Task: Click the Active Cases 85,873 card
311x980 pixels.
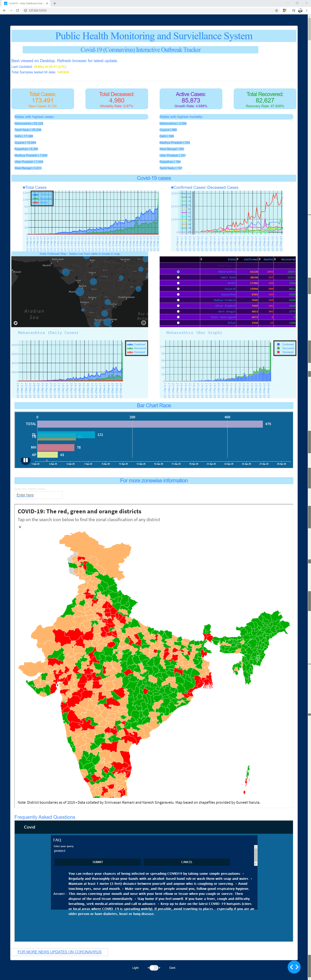Action: (191, 99)
